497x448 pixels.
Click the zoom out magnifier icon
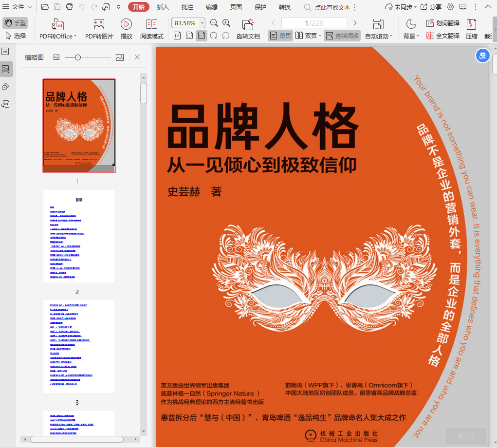click(x=214, y=23)
